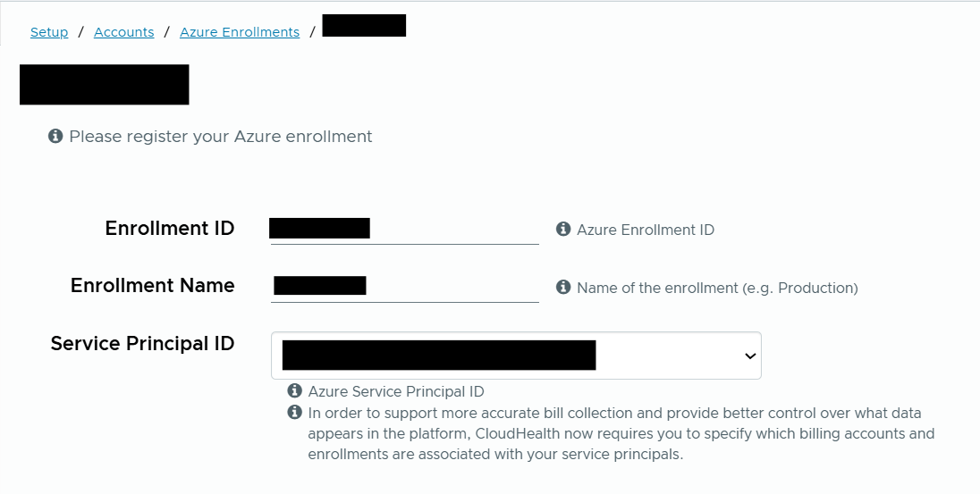980x494 pixels.
Task: Click info icon beside the CloudHealth billing note
Action: pos(294,413)
